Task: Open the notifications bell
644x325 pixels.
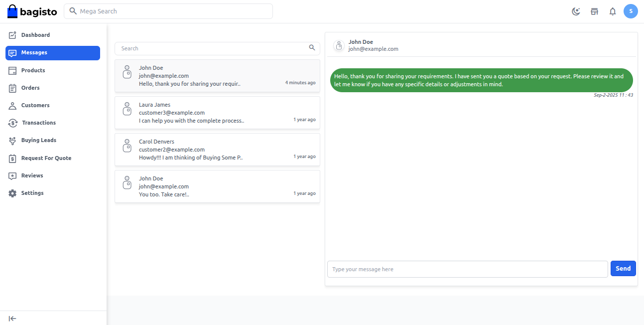Action: [x=613, y=11]
